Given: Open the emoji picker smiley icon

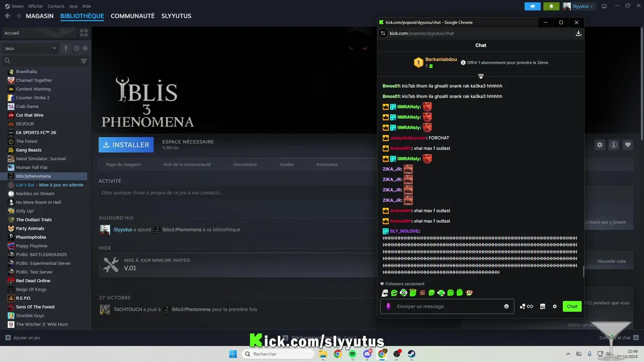Looking at the screenshot, I should 506,306.
